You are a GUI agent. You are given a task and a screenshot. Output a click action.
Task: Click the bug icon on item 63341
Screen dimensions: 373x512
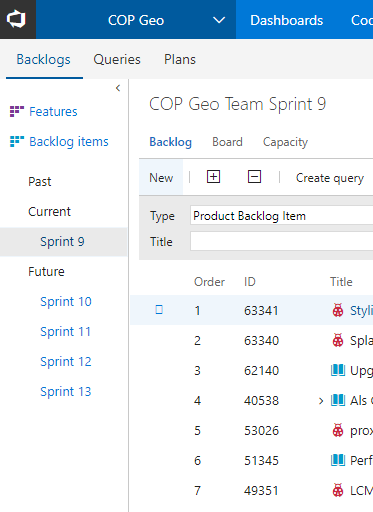pyautogui.click(x=338, y=310)
